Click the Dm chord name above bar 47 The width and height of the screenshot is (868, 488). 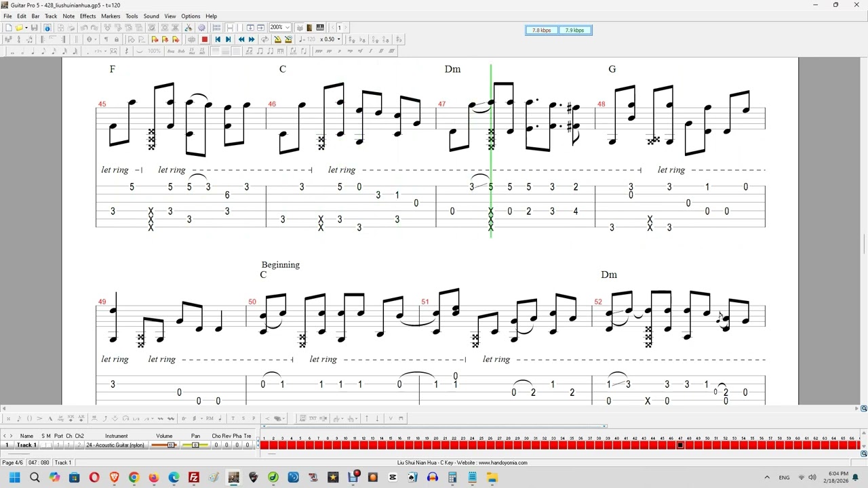point(452,69)
